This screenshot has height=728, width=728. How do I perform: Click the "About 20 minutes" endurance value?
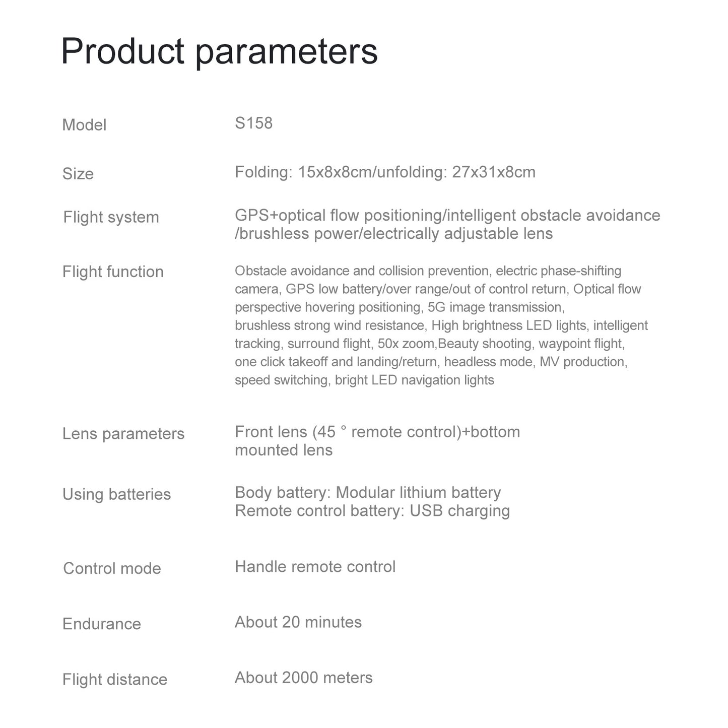pos(298,622)
